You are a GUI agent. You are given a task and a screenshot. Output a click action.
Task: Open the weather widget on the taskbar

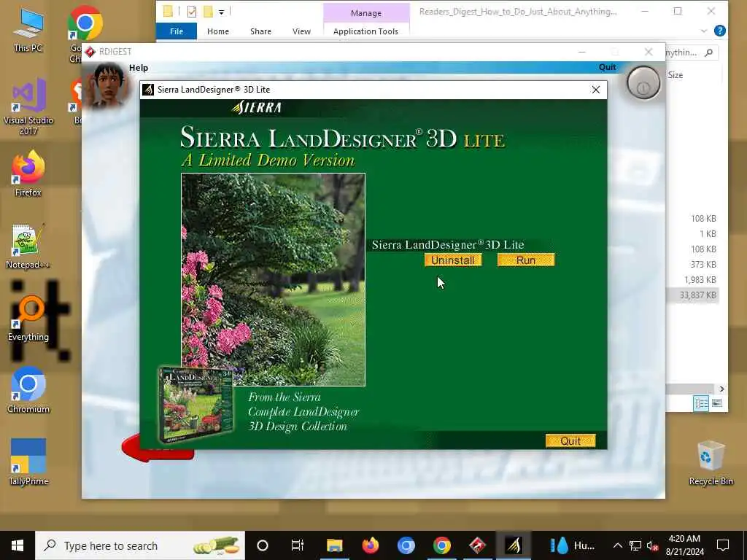click(572, 545)
